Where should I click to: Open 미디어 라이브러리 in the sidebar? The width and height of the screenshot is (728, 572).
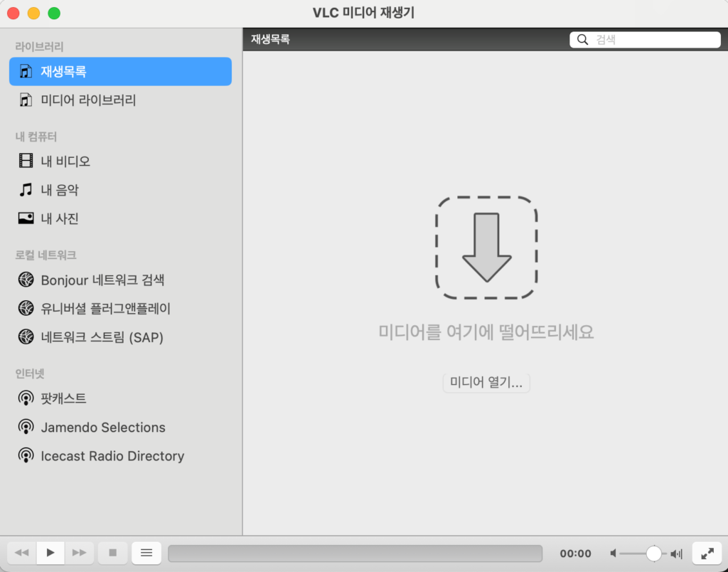click(120, 100)
